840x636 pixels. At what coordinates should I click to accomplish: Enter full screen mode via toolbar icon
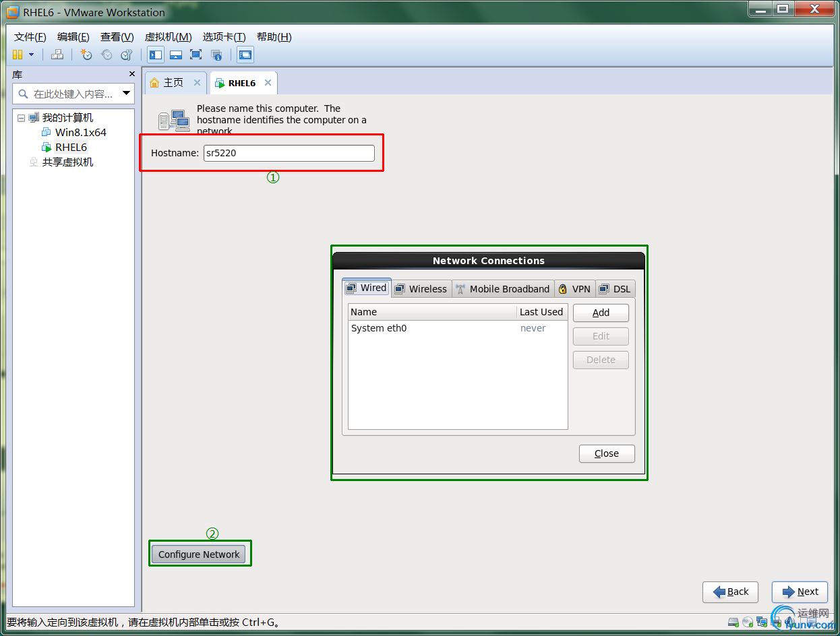[x=196, y=55]
